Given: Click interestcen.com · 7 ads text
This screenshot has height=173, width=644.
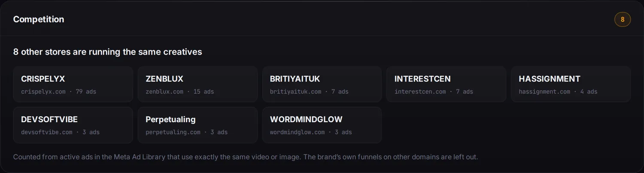Looking at the screenshot, I should coord(434,92).
